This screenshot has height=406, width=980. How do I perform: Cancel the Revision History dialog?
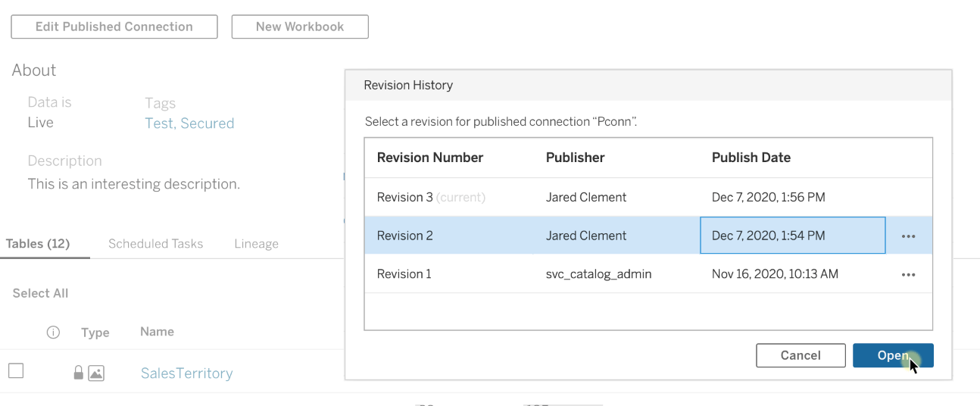pos(801,355)
